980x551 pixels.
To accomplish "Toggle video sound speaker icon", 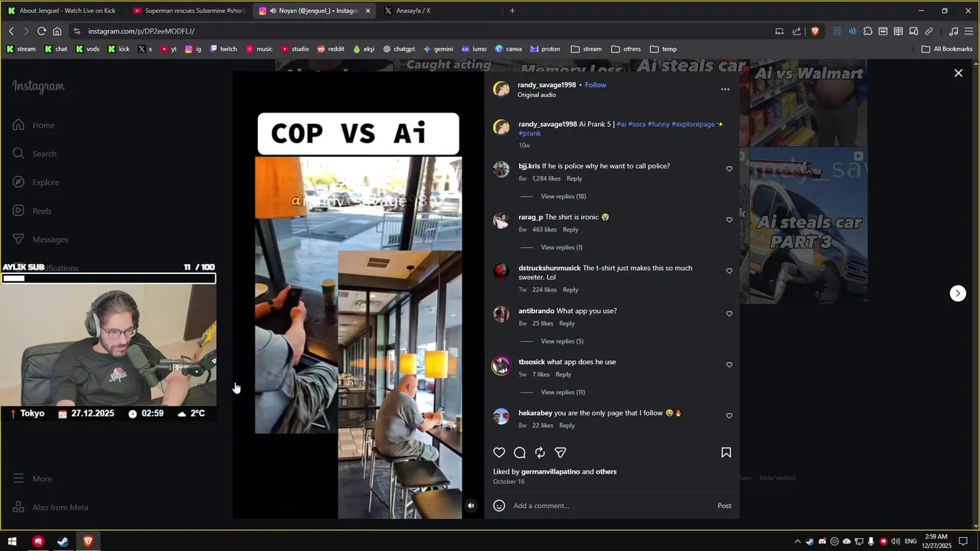I will click(x=471, y=505).
